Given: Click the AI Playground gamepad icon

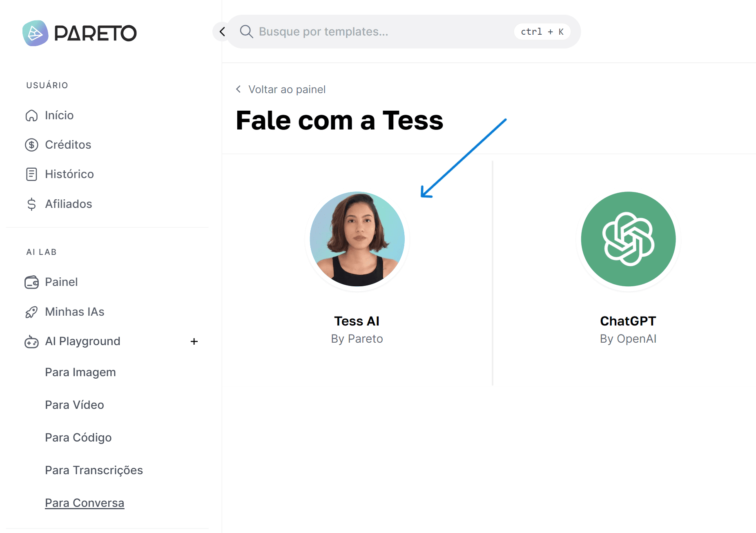Looking at the screenshot, I should pyautogui.click(x=31, y=341).
